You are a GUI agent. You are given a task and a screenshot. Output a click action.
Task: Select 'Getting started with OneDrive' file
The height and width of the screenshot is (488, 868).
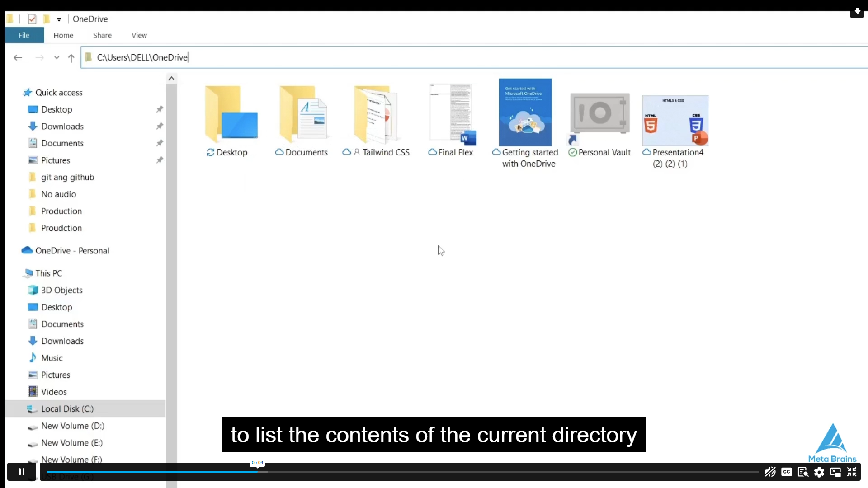coord(525,123)
